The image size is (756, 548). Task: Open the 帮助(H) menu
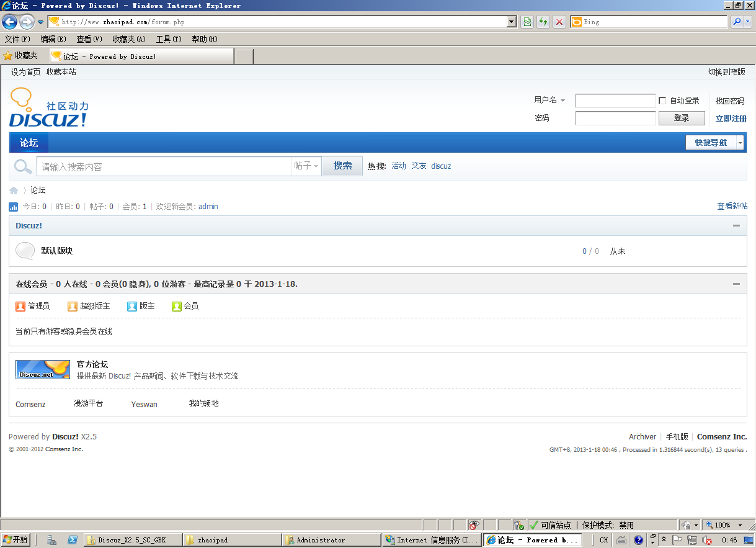[205, 39]
